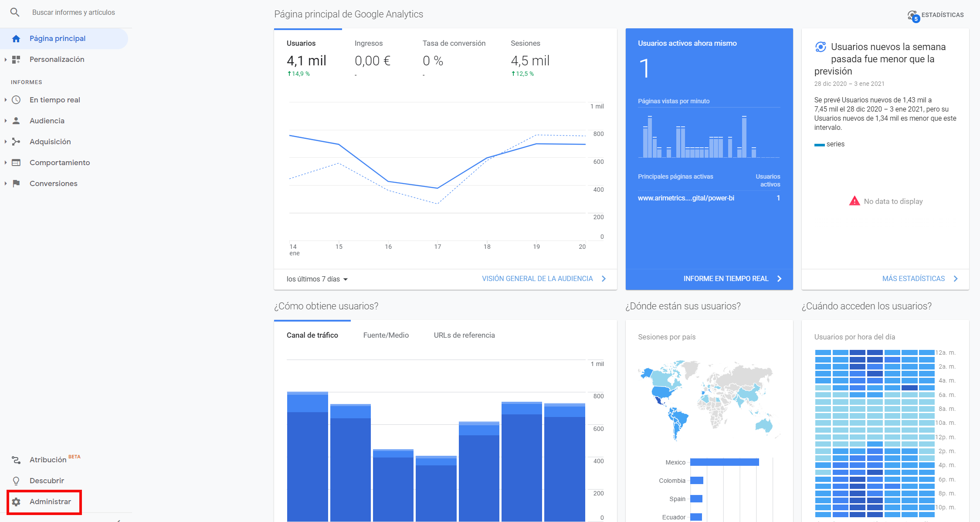The width and height of the screenshot is (980, 522).
Task: Select the Tasa de conversión metric tab
Action: click(454, 58)
